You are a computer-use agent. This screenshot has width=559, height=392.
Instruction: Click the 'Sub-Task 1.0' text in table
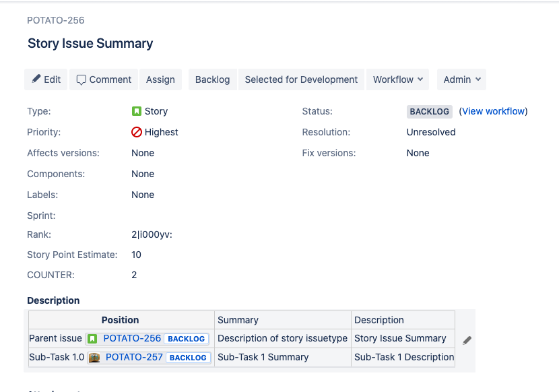click(57, 357)
